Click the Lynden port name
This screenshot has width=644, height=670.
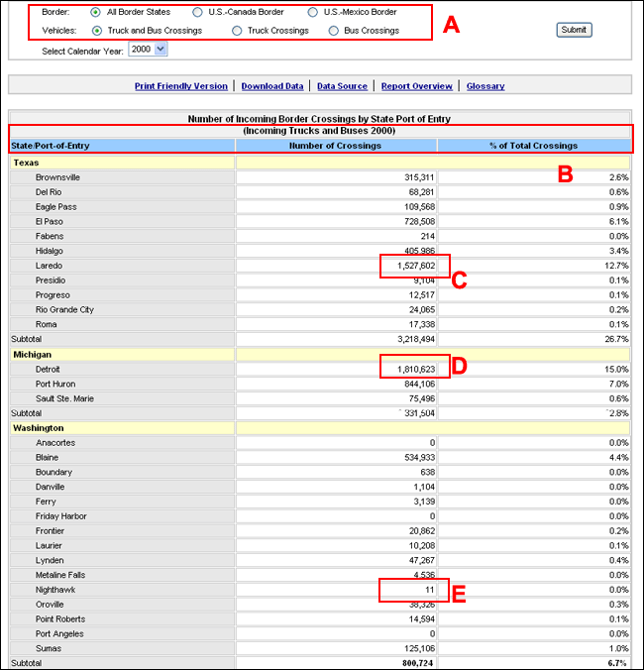pyautogui.click(x=50, y=561)
